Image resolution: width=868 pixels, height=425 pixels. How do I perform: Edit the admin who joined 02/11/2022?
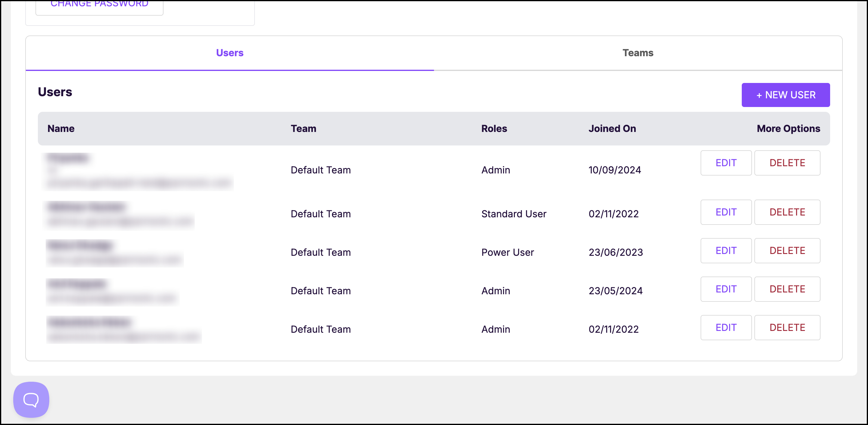(726, 327)
